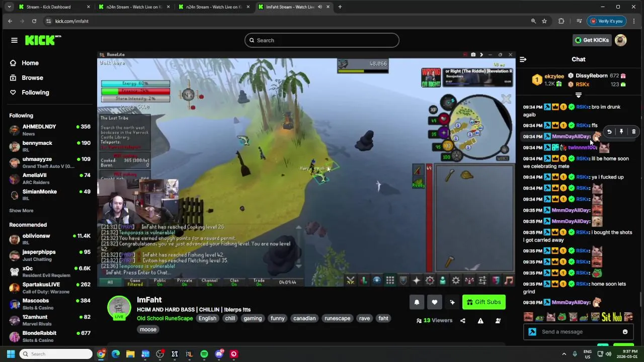
Task: Click the Send a message field
Action: tap(579, 332)
